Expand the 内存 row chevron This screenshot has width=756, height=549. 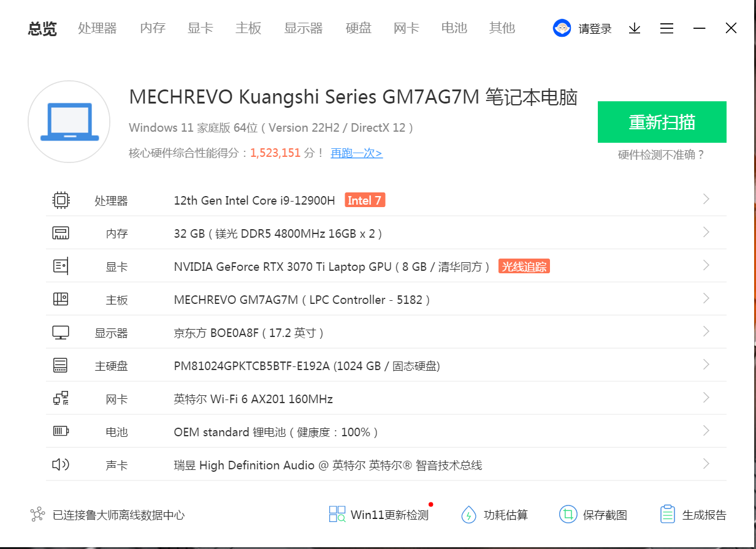pos(706,232)
